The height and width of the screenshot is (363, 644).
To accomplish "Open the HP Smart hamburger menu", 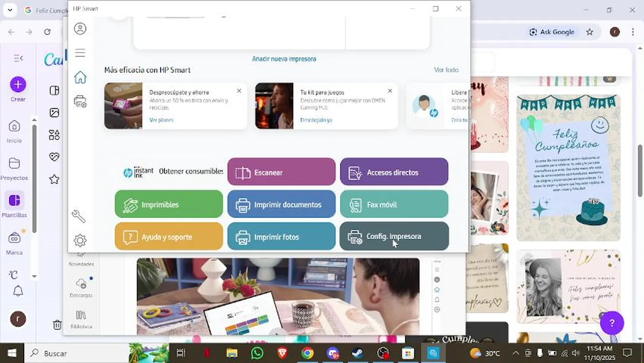I will [80, 53].
